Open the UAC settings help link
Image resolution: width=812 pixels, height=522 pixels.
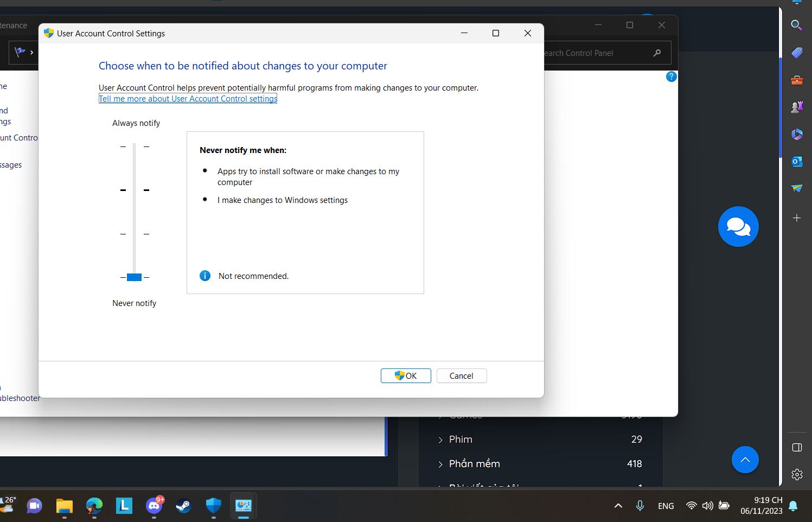188,99
